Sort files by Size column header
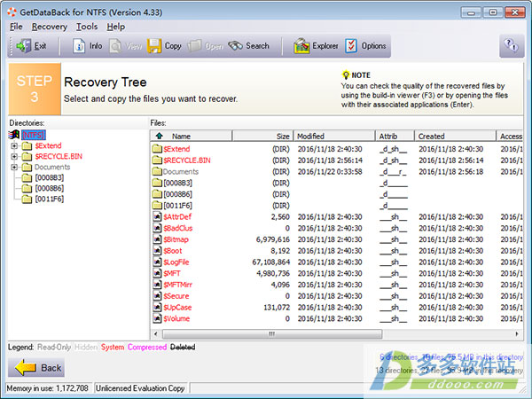The width and height of the screenshot is (532, 399). 262,136
